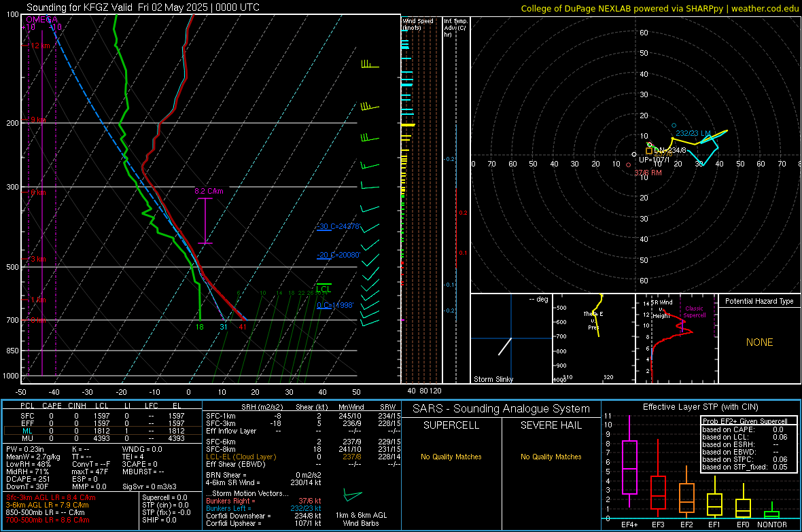Click the DownT = 30F value

[x=27, y=487]
